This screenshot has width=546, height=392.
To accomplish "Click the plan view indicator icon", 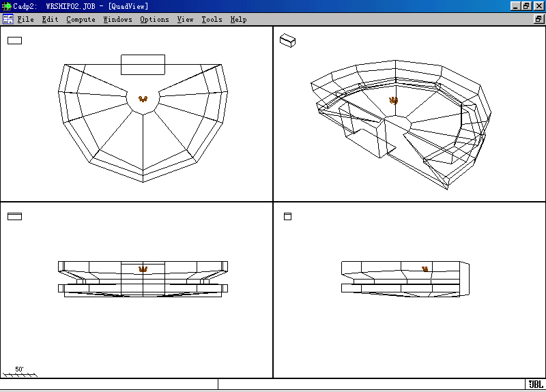I will tap(14, 41).
